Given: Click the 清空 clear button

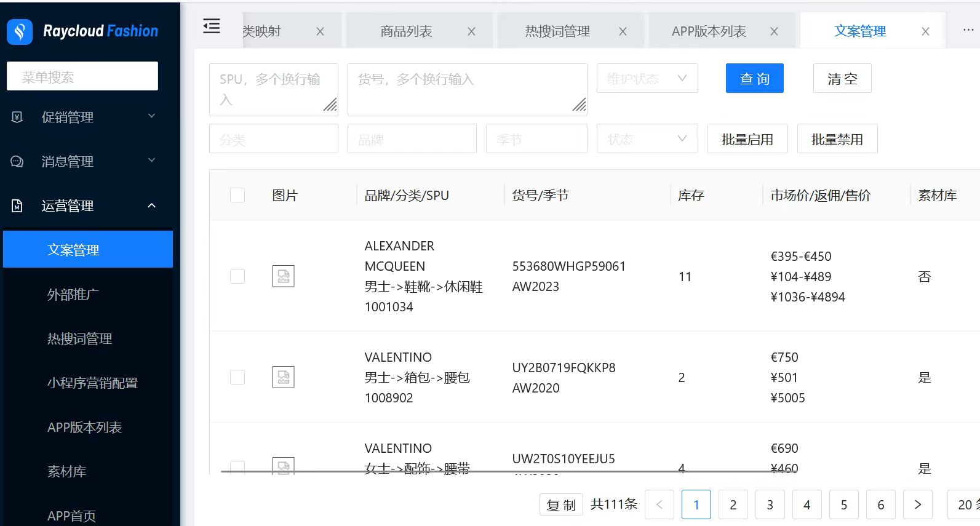Looking at the screenshot, I should (842, 78).
